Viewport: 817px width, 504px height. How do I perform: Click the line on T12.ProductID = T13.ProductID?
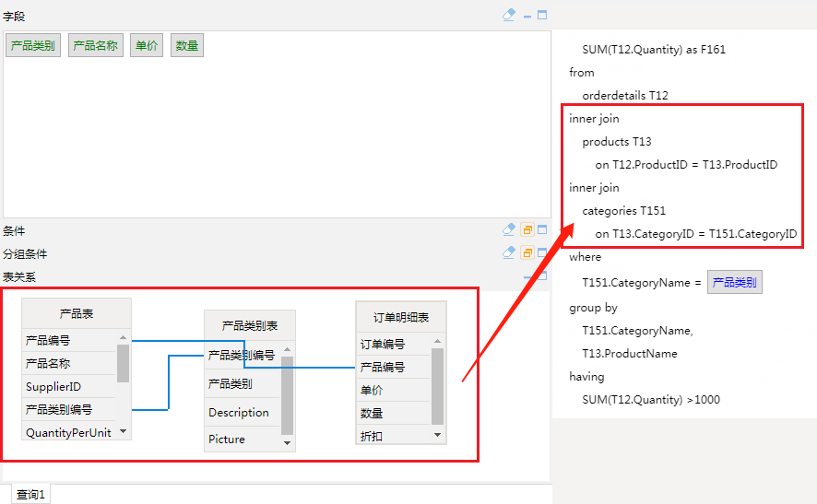pyautogui.click(x=686, y=165)
